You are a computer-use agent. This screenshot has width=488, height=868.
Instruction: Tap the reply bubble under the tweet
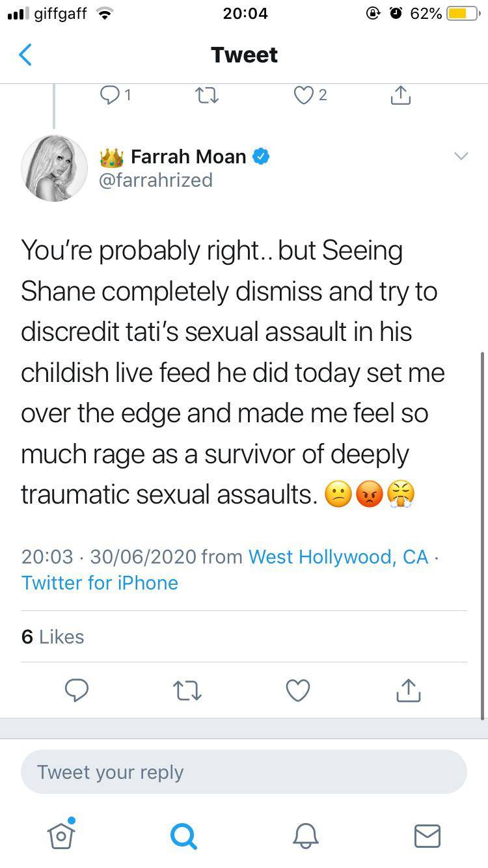(x=76, y=690)
